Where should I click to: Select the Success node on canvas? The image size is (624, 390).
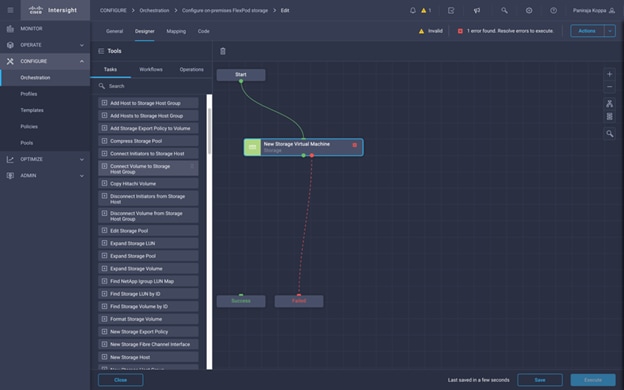[241, 301]
